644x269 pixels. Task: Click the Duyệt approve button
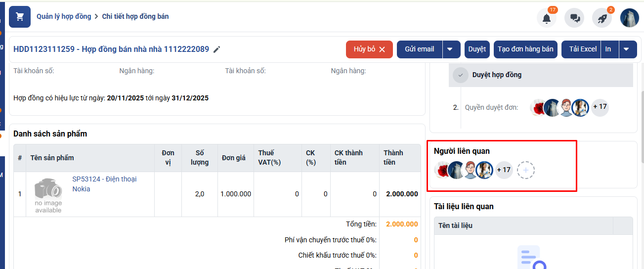[477, 49]
